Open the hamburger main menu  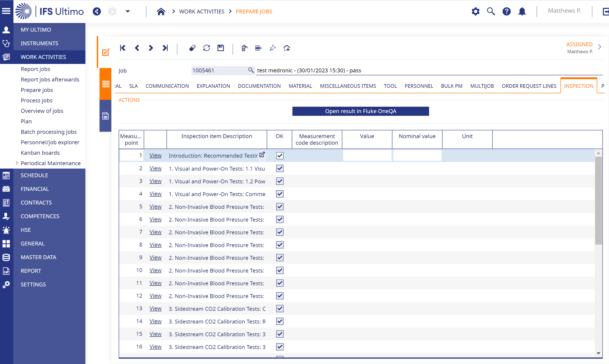coord(6,11)
